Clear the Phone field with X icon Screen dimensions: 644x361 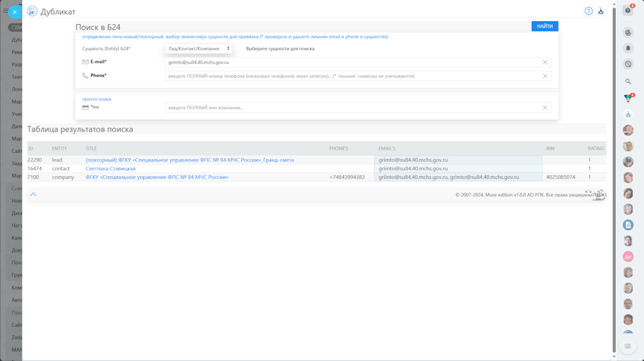point(545,76)
